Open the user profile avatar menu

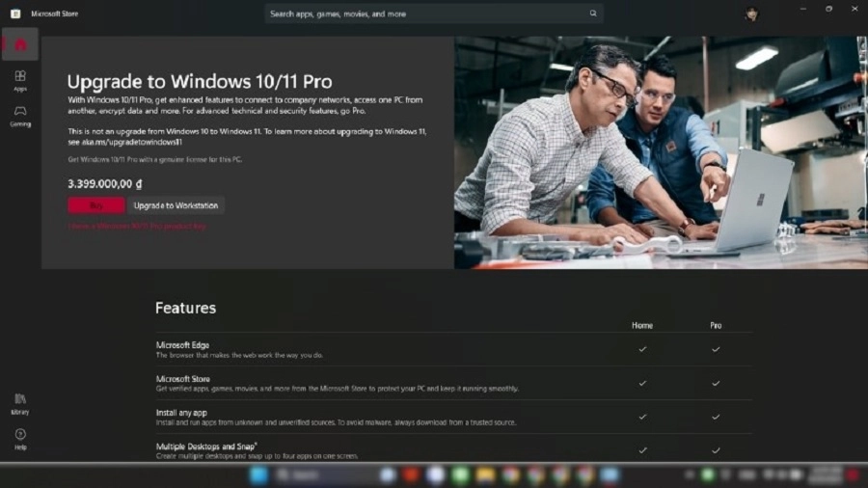(x=750, y=14)
